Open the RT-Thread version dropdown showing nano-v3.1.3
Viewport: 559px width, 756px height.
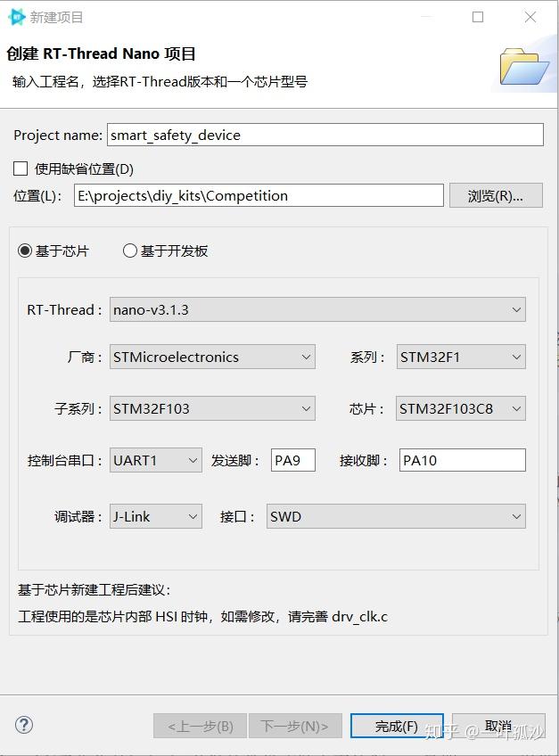pyautogui.click(x=515, y=308)
